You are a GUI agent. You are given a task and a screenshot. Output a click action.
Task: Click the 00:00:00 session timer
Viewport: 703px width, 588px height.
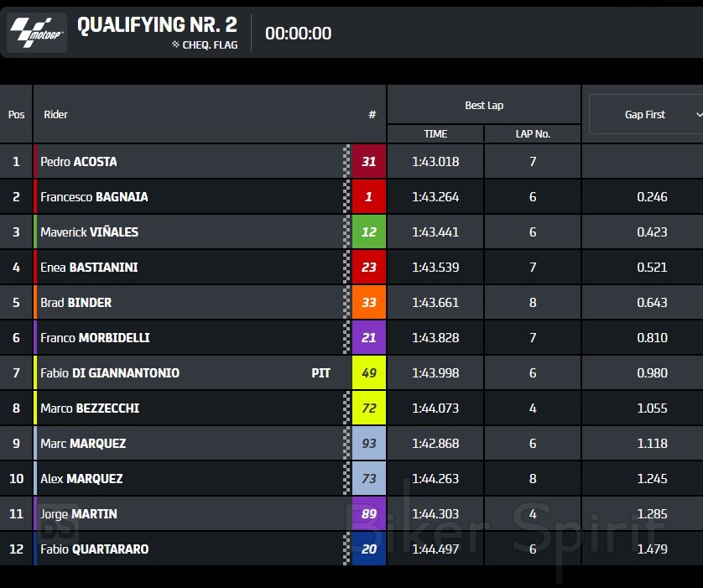pyautogui.click(x=298, y=34)
